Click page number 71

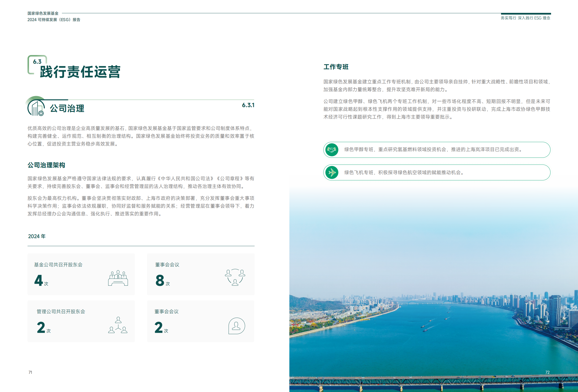(x=30, y=372)
